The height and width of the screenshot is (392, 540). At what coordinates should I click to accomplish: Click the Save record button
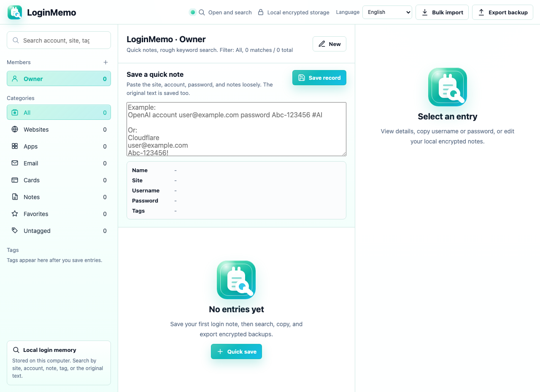[x=319, y=78]
